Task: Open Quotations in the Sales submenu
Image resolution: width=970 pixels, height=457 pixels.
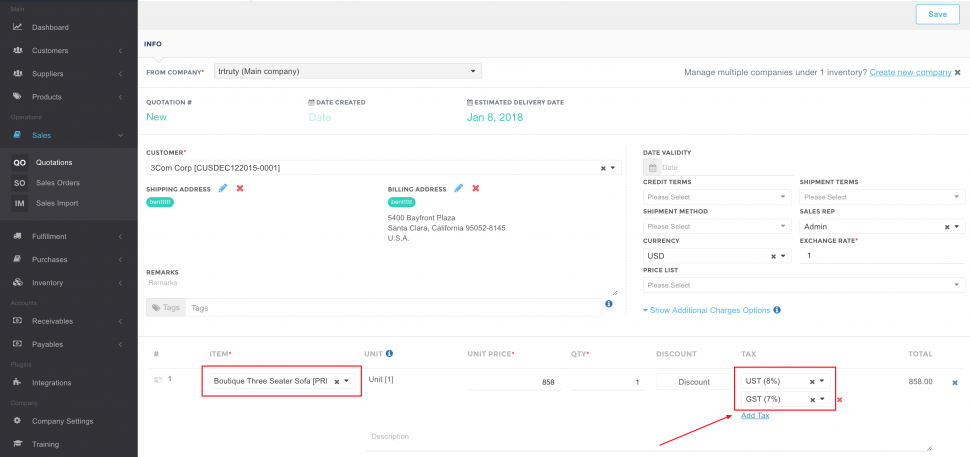Action: tap(54, 163)
